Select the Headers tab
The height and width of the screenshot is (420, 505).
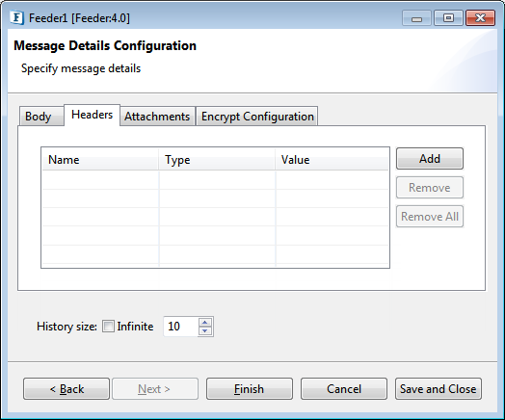tap(93, 115)
